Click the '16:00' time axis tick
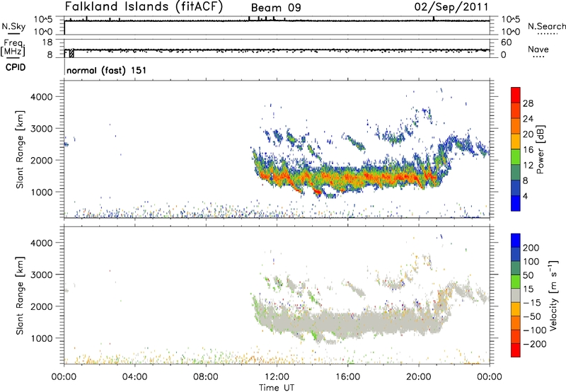Image resolution: width=566 pixels, height=392 pixels. pos(347,377)
